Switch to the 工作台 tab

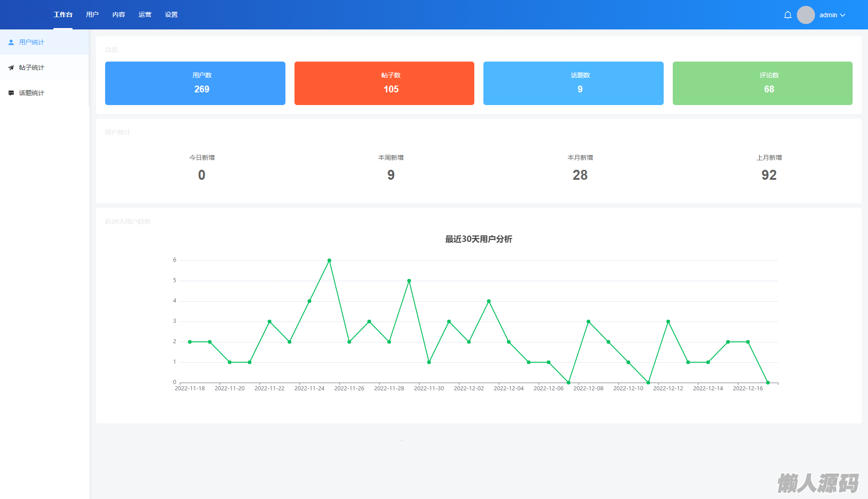pos(63,14)
